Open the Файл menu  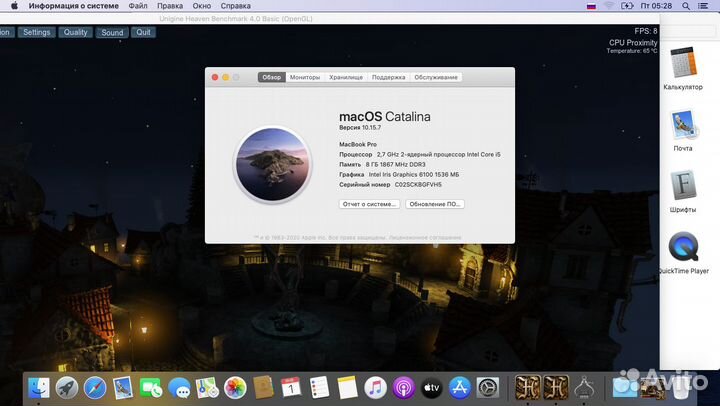tap(138, 6)
